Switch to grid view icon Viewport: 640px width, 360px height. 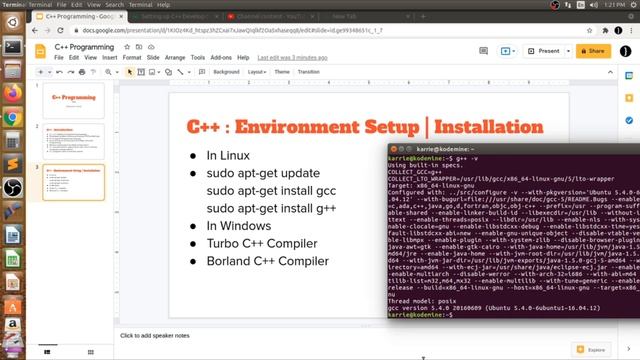point(91,352)
